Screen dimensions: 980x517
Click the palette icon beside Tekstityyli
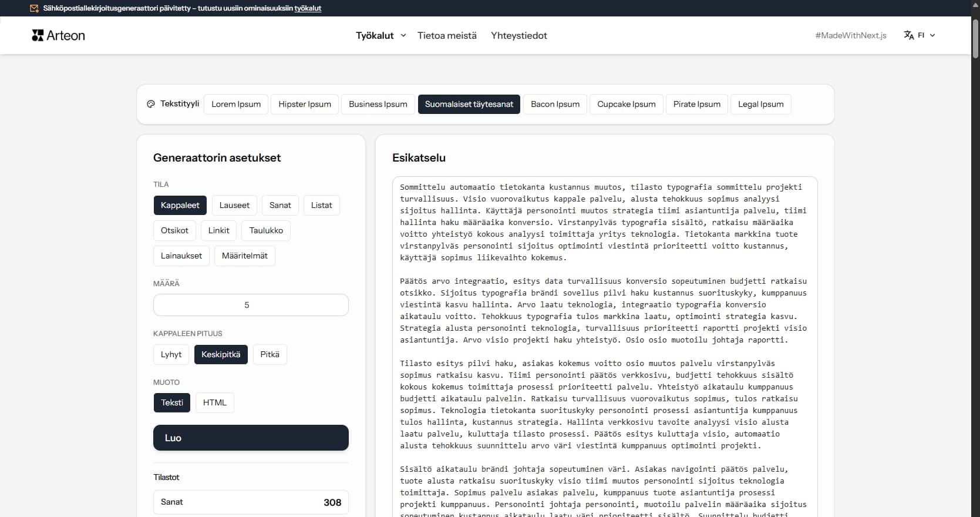[x=151, y=104]
